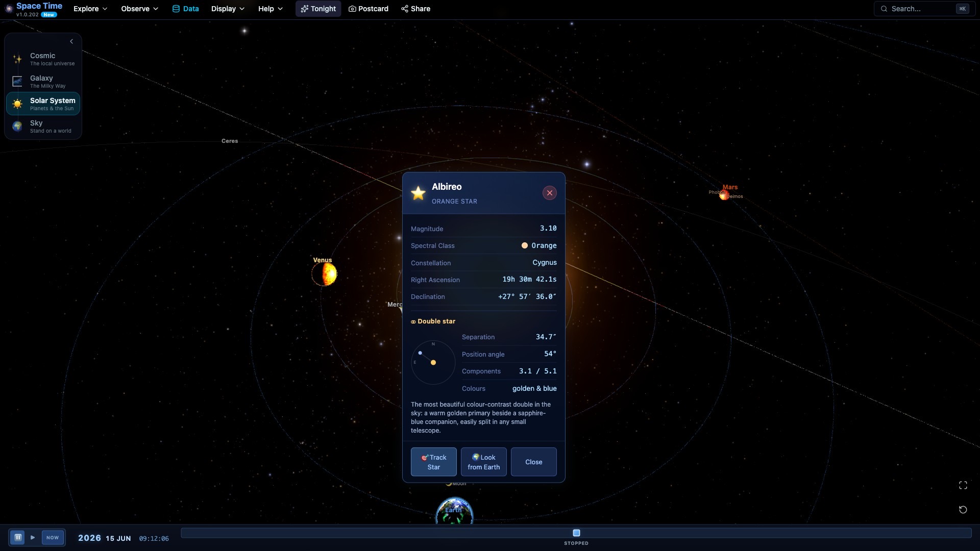Click the Solar System sun icon

coord(17,104)
